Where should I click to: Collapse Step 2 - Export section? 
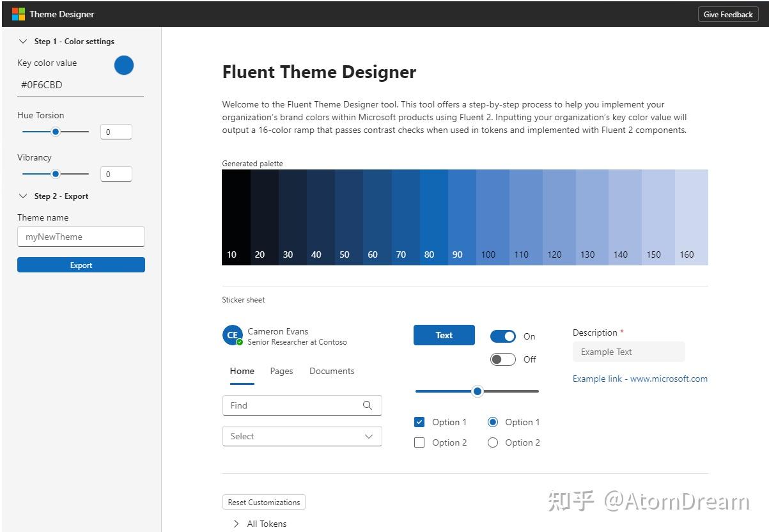tap(24, 196)
